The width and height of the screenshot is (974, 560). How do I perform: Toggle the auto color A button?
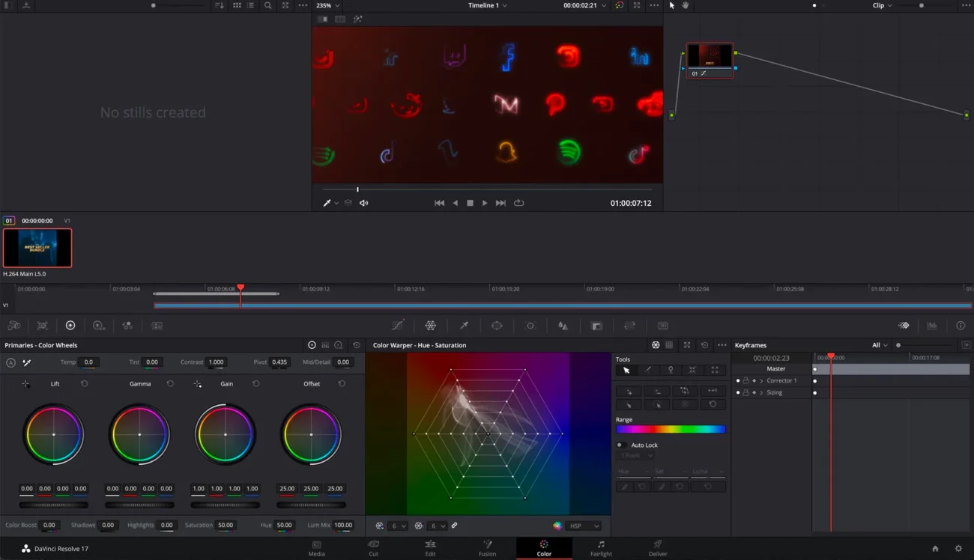point(10,362)
